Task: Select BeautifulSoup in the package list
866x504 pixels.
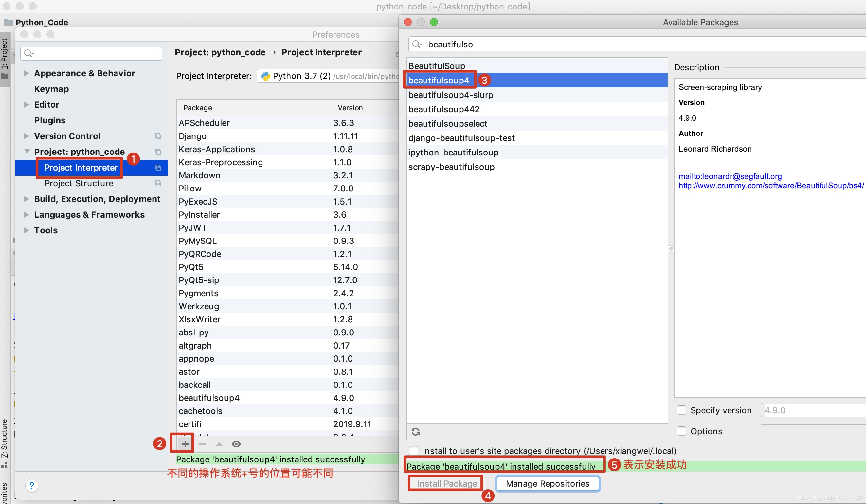Action: pos(537,66)
